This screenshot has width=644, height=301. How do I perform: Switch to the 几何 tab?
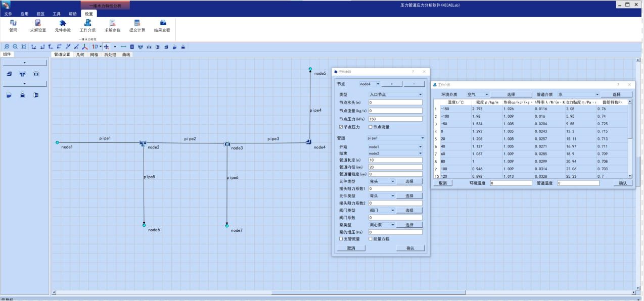pos(80,55)
